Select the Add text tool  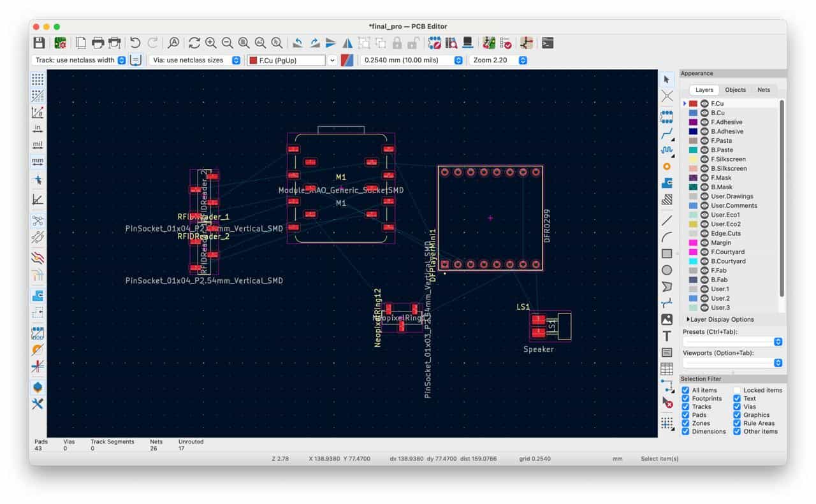coord(667,336)
